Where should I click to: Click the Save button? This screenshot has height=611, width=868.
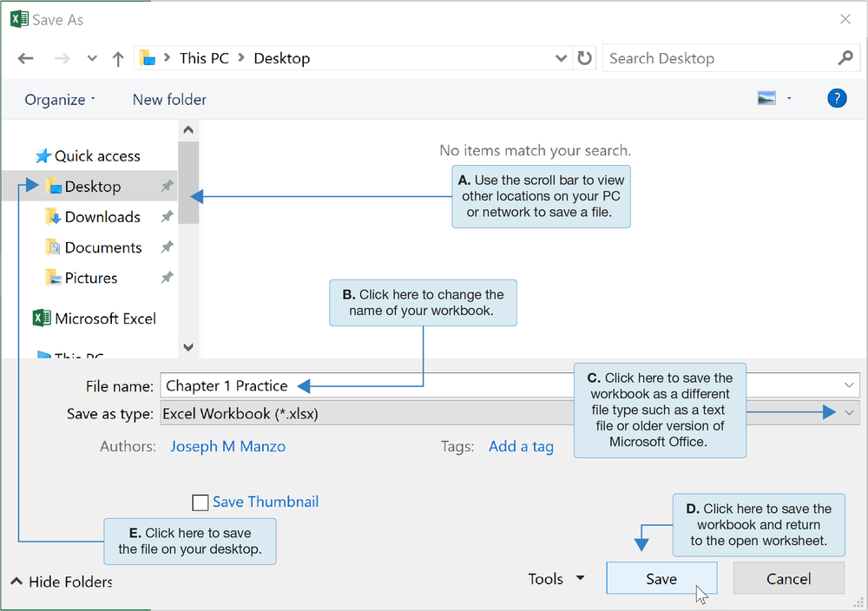(661, 579)
